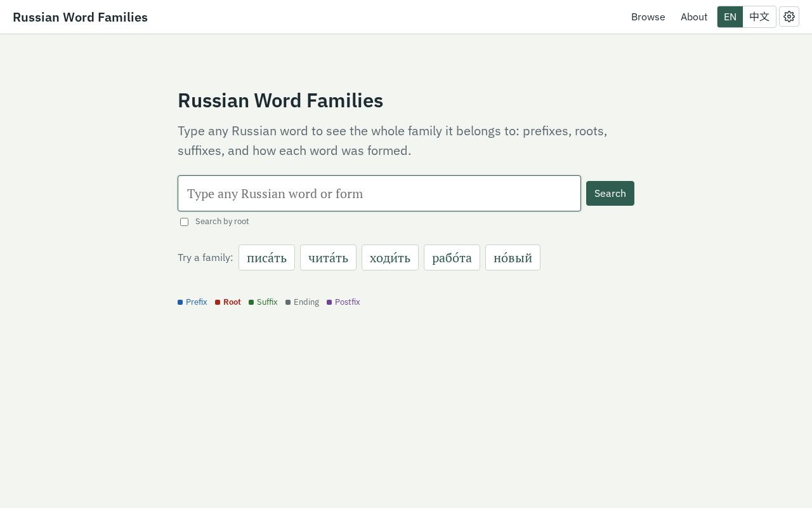Click the blue Prefix legend swatch
Screen dimensions: 812x508
180,302
